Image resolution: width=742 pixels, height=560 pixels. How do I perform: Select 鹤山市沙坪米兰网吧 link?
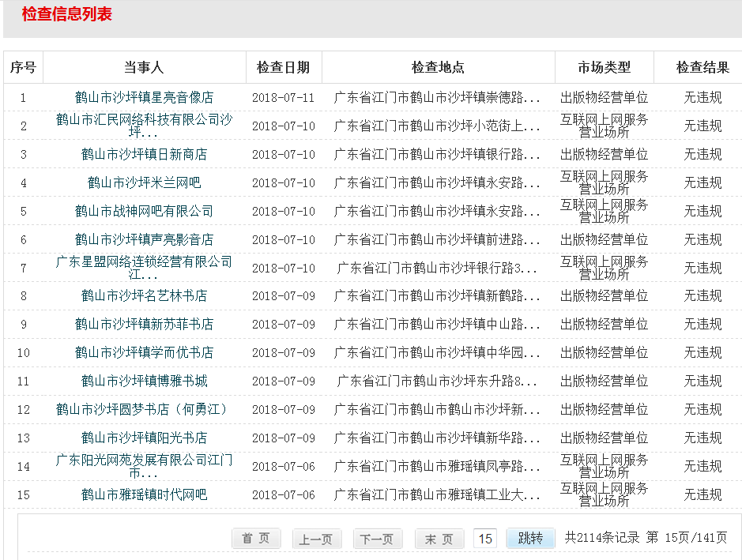pos(144,182)
